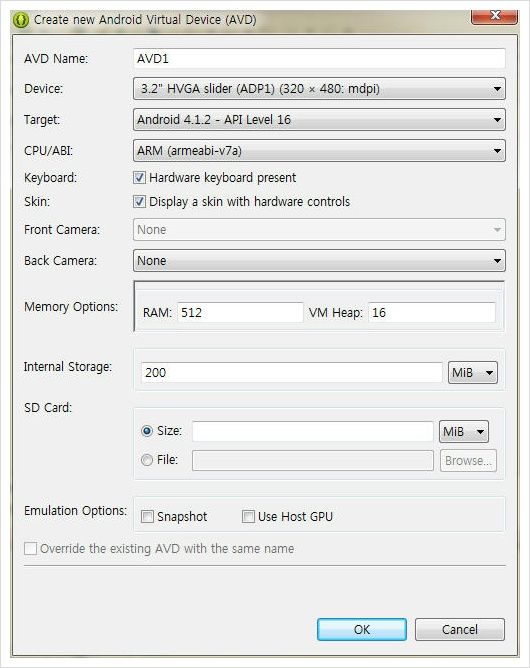Click the SD Card label
530x668 pixels.
click(x=48, y=408)
